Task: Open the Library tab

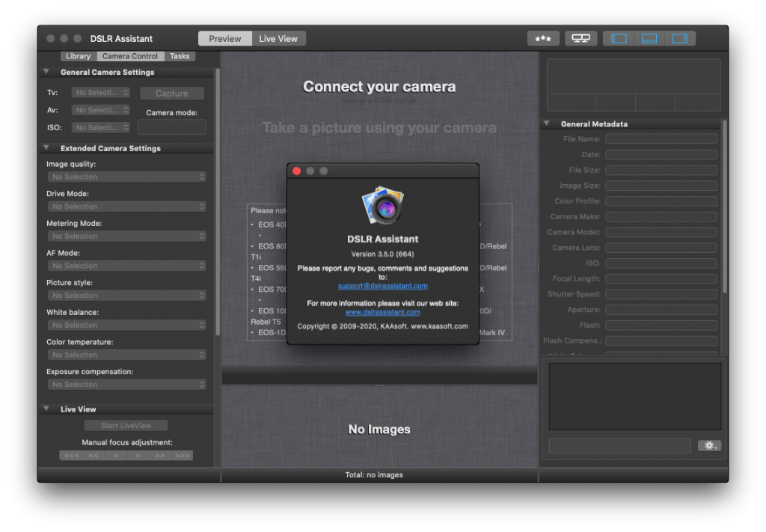Action: [x=78, y=56]
